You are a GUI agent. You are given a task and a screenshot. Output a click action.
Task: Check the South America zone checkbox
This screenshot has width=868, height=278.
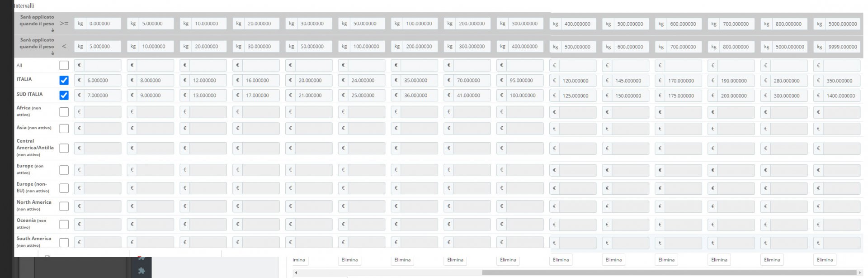[x=64, y=242]
